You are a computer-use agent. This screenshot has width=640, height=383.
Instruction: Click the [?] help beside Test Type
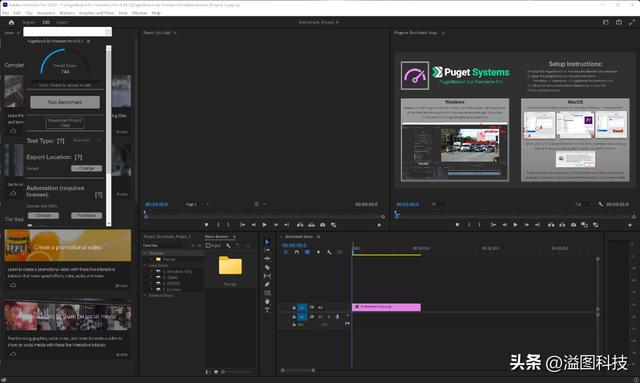point(61,140)
